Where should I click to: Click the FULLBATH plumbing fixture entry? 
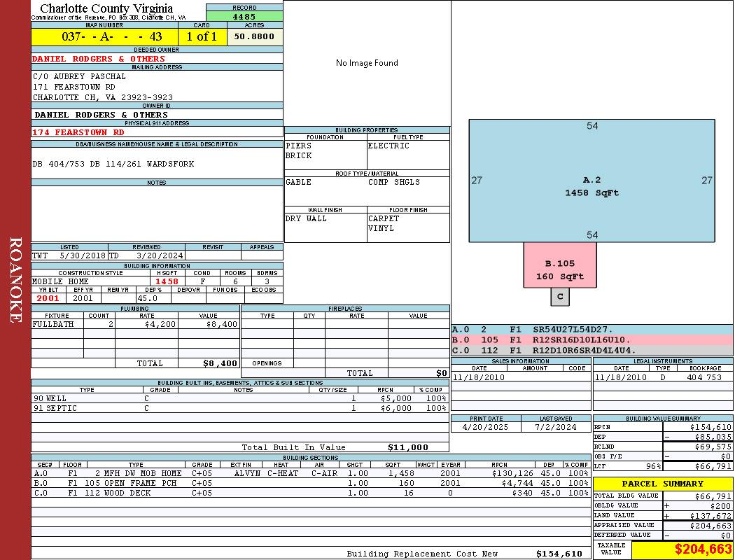pyautogui.click(x=53, y=325)
